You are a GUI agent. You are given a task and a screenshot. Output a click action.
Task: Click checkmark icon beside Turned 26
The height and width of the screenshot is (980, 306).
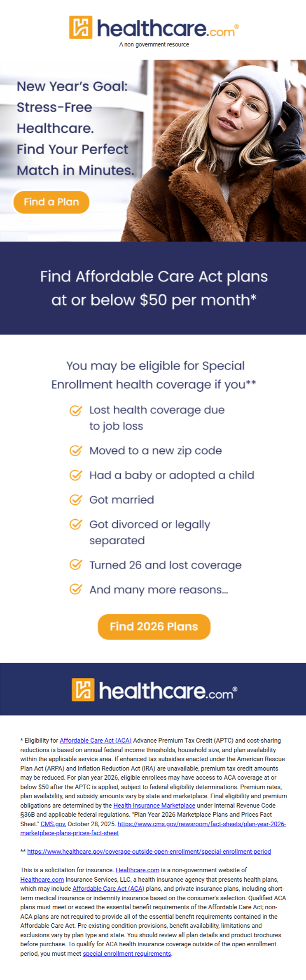pos(75,564)
